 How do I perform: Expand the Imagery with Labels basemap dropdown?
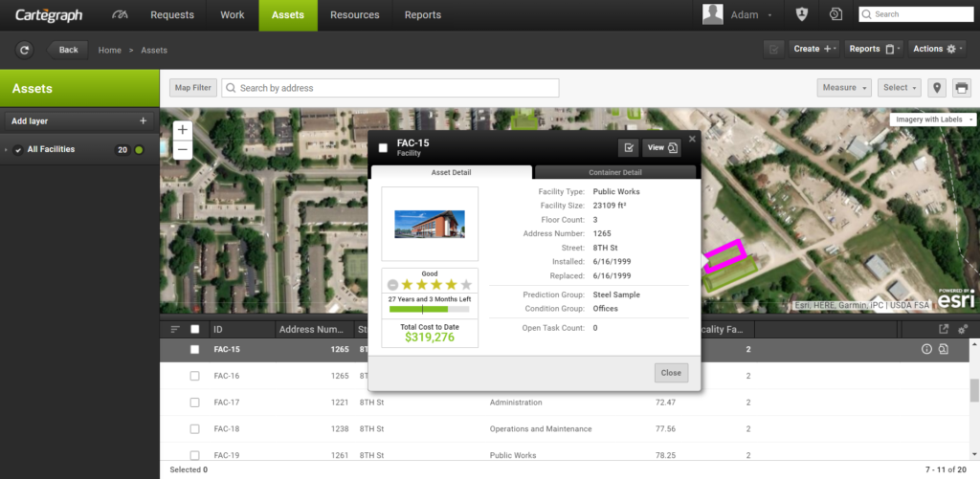(x=931, y=120)
